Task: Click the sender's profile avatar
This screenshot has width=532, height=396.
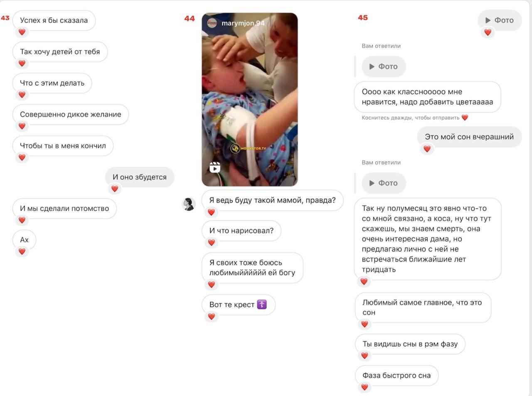Action: 189,204
